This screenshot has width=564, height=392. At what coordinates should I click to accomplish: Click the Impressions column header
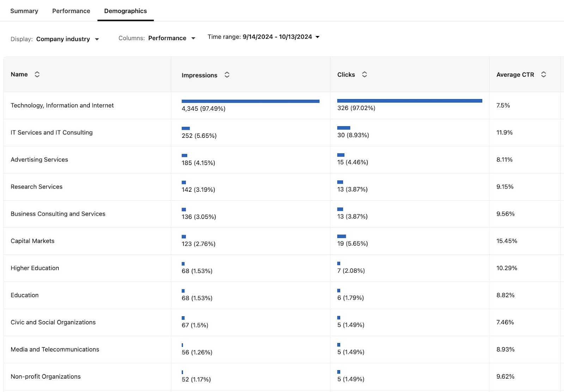(200, 75)
